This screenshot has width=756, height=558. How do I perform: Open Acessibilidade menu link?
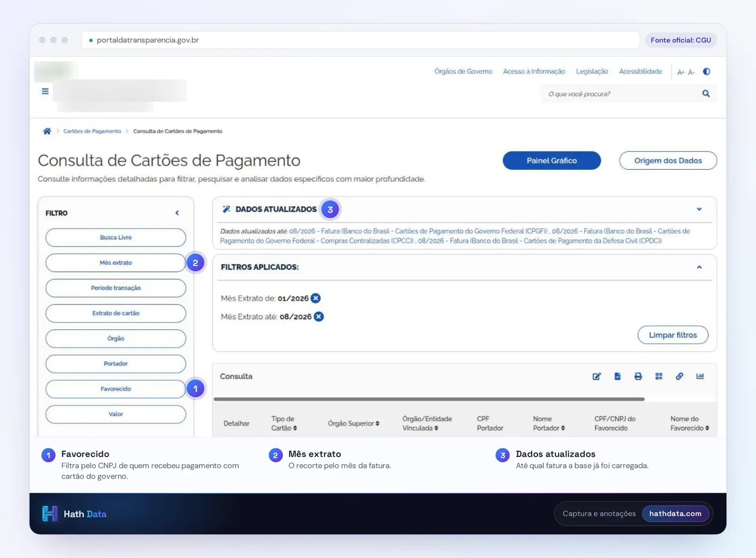tap(641, 71)
